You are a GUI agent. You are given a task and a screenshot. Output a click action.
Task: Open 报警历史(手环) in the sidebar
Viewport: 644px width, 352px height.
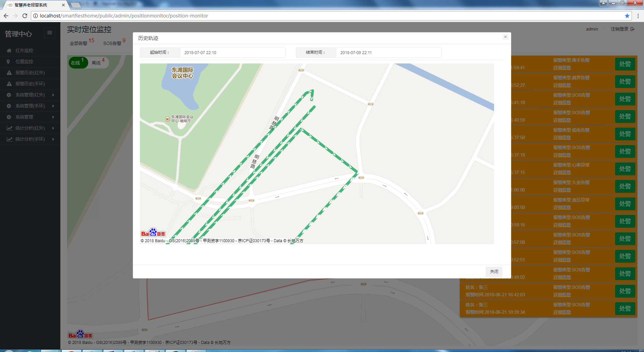30,84
